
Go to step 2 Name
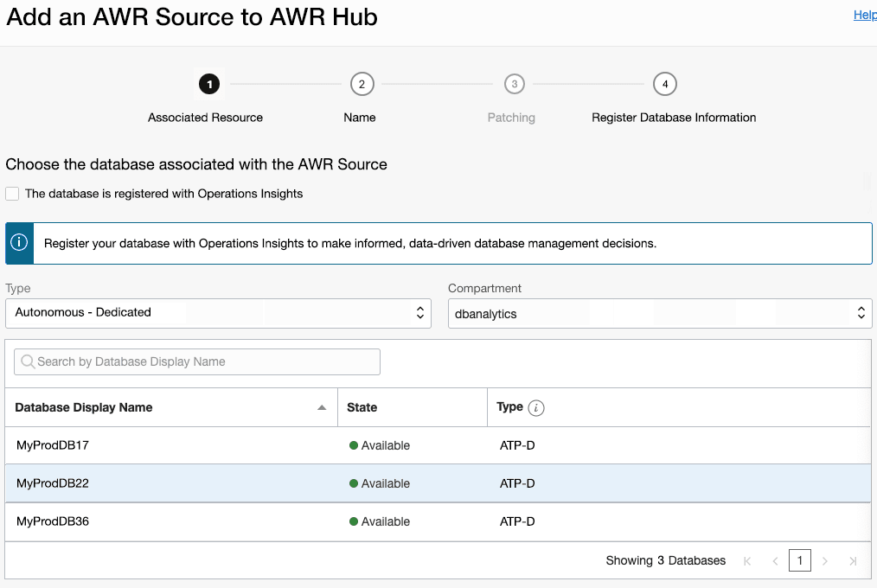pos(362,84)
